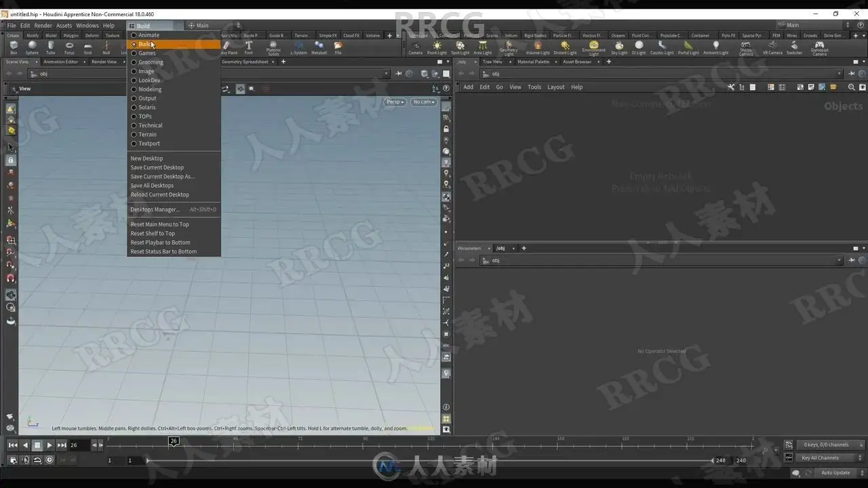Select the Animate desktop radio option

pyautogui.click(x=174, y=35)
